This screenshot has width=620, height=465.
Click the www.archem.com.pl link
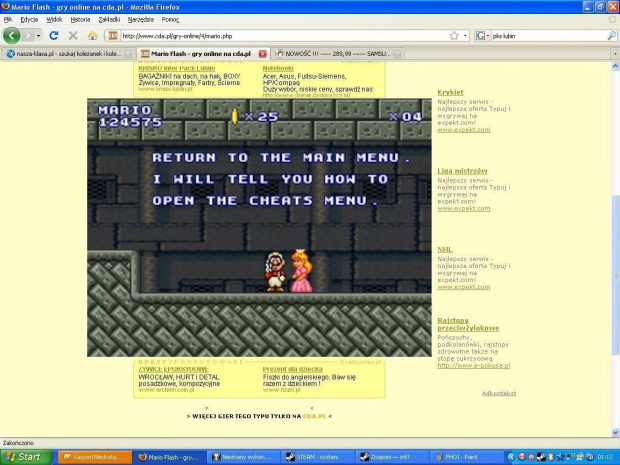pyautogui.click(x=166, y=390)
